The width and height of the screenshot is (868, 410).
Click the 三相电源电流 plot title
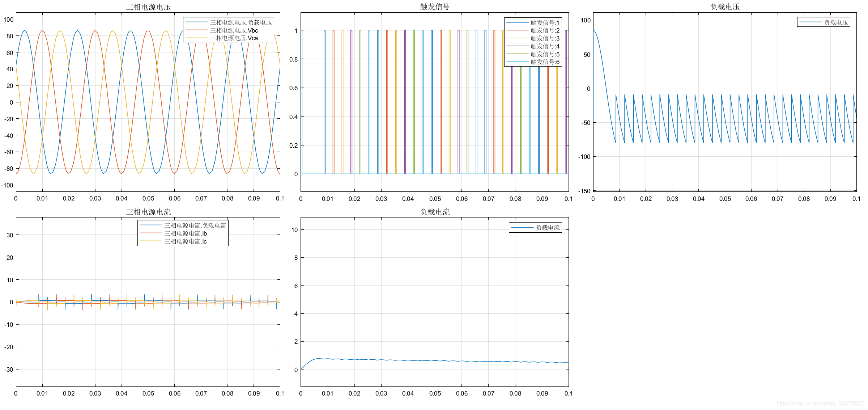[148, 212]
